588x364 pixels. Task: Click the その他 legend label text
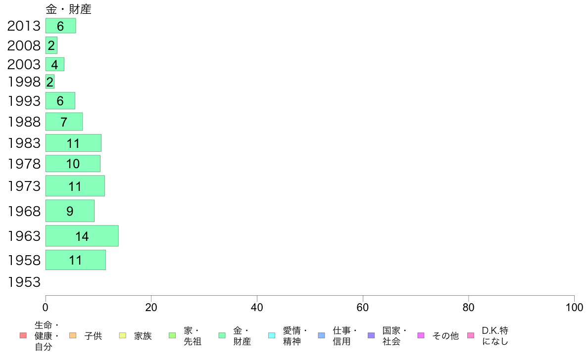(x=445, y=336)
